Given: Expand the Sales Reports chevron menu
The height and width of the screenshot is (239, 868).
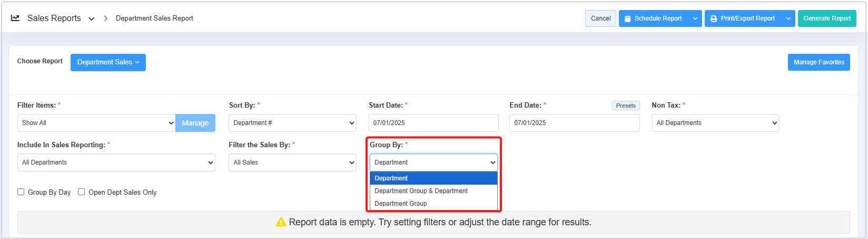Looking at the screenshot, I should [x=92, y=18].
